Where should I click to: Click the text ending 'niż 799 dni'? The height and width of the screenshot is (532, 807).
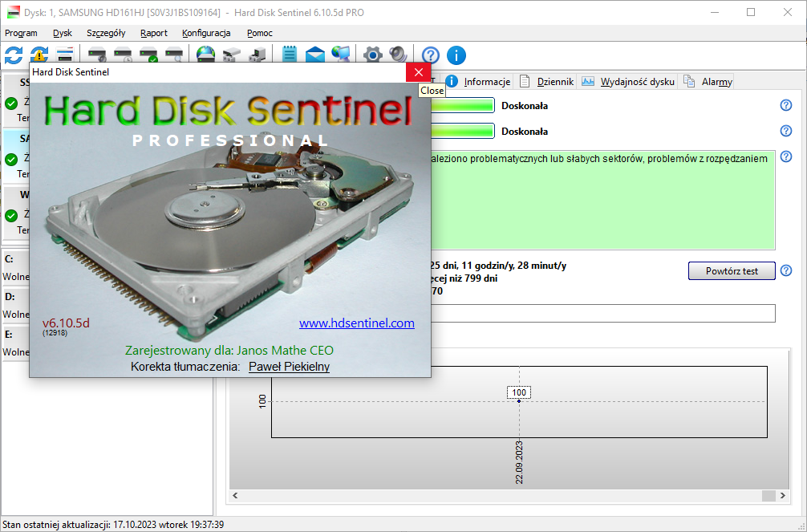pyautogui.click(x=464, y=278)
